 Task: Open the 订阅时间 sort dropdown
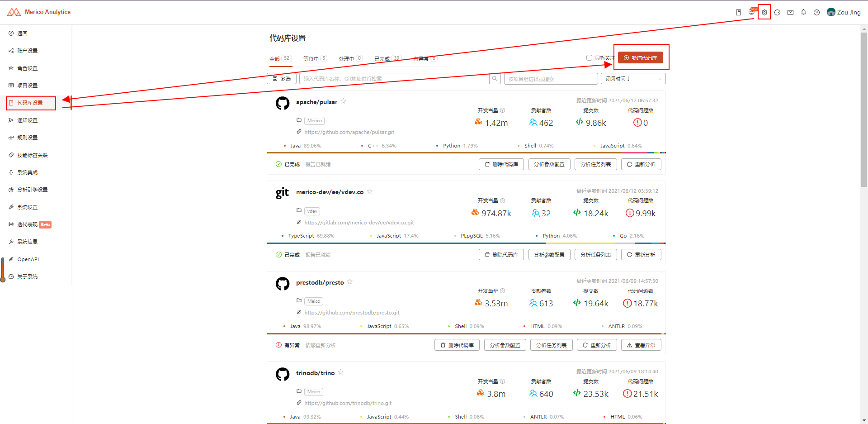click(633, 79)
